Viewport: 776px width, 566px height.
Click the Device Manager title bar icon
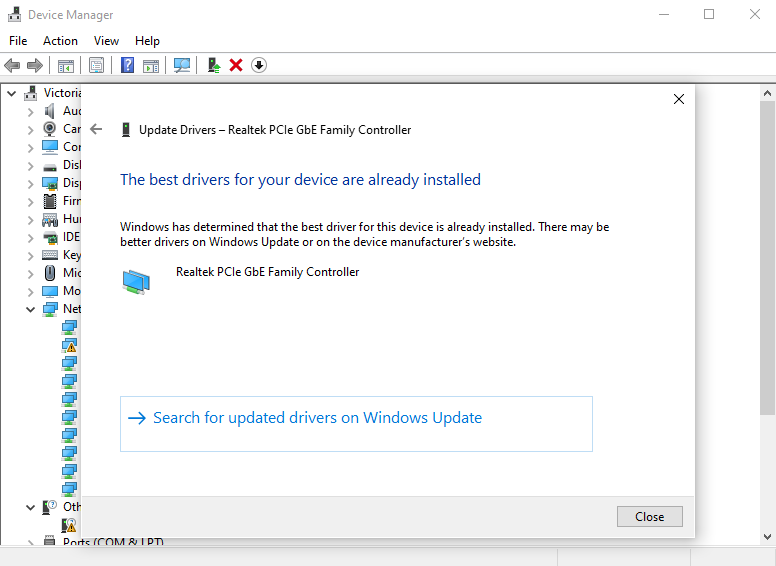(x=15, y=15)
